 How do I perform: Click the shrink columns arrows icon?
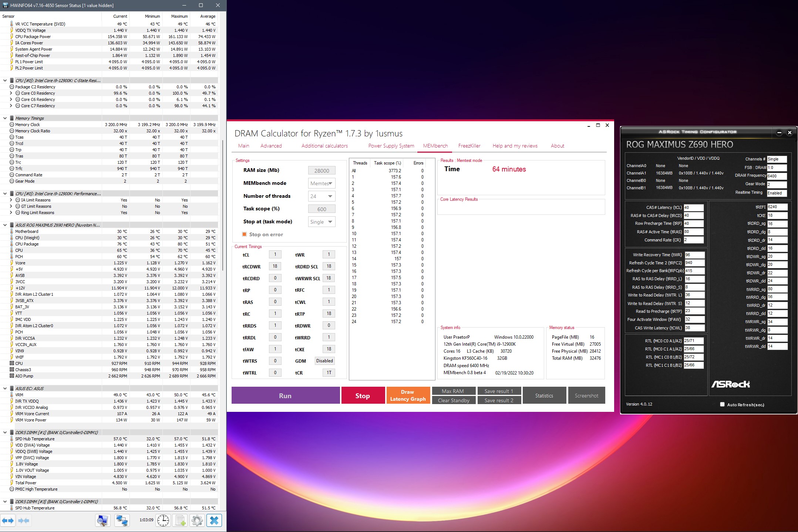[x=24, y=521]
